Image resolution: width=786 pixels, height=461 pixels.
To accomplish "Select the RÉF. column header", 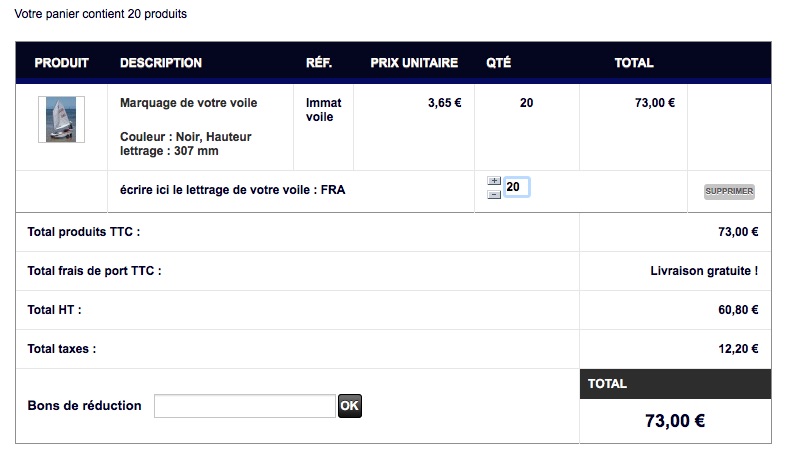I will (x=319, y=63).
